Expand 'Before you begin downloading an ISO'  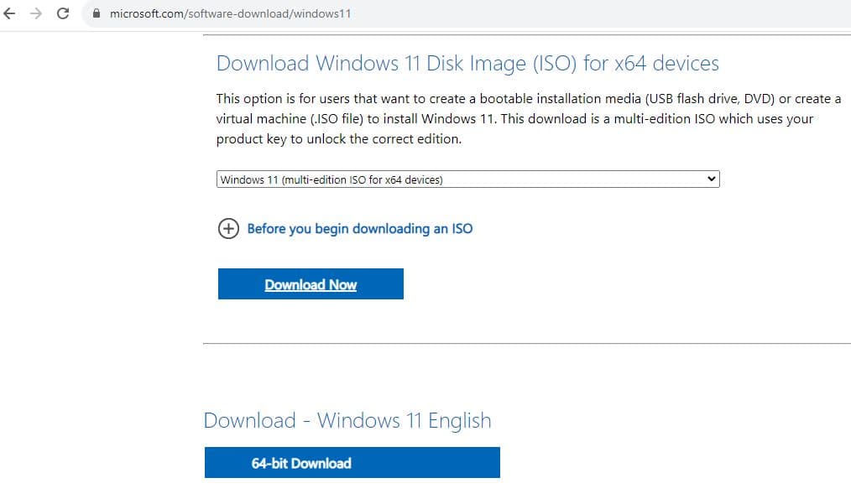click(359, 229)
